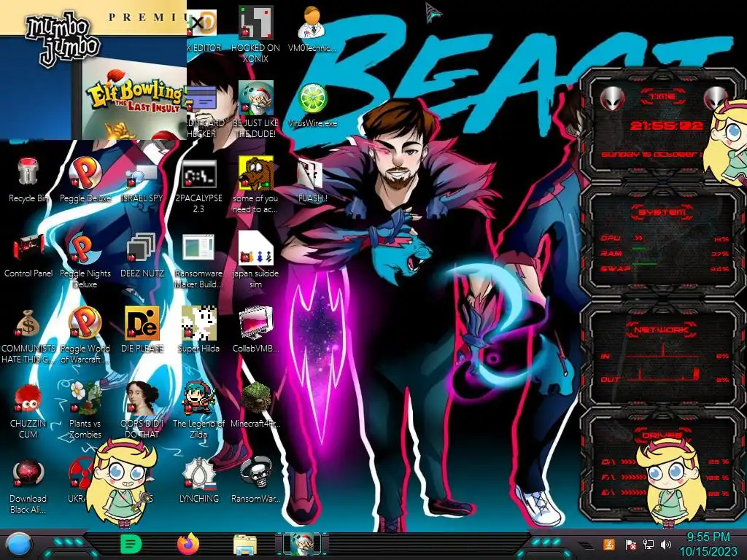747x560 pixels.
Task: Click the red flag action center tray icon
Action: [630, 544]
